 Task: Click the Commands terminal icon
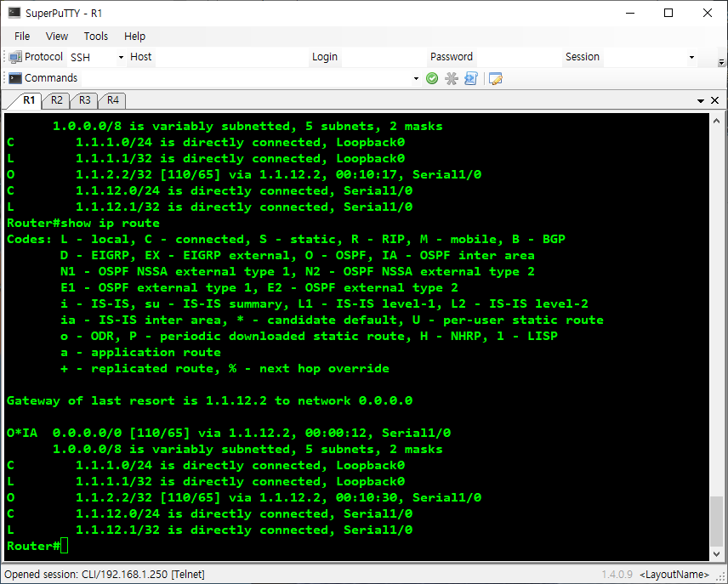(14, 78)
